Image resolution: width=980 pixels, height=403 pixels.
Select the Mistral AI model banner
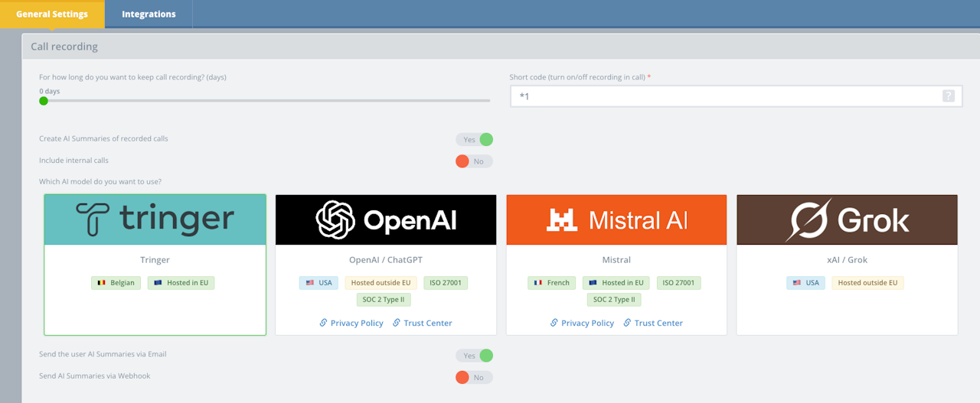616,219
